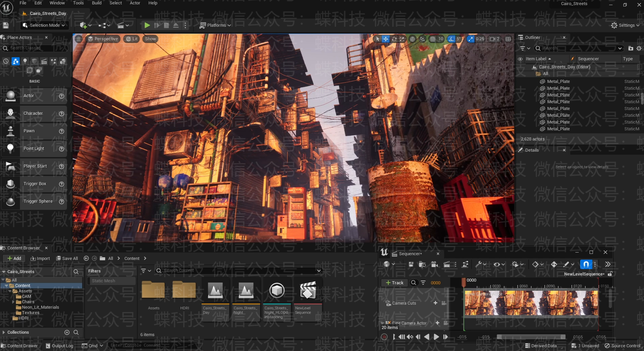Click the green Play button
Viewport: 644px width, 351px height.
[147, 25]
